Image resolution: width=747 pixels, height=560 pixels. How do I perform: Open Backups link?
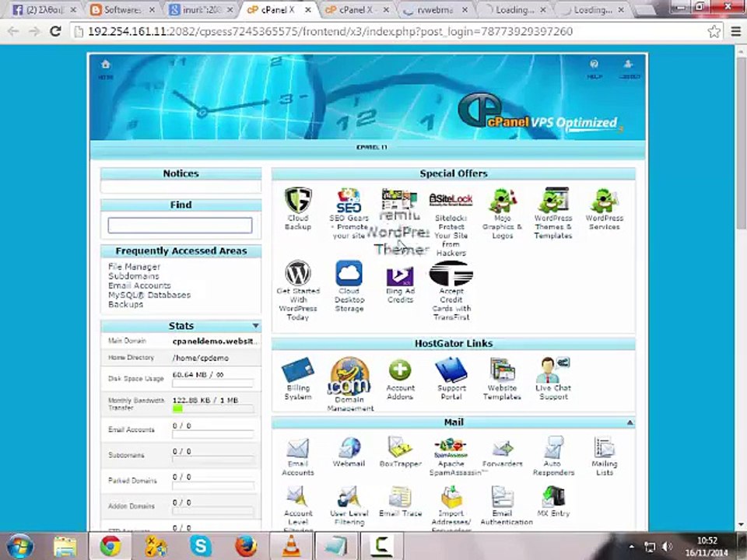click(x=125, y=304)
